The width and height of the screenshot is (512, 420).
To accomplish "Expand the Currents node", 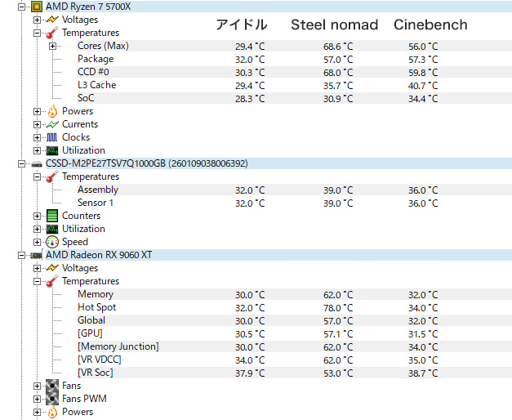I will tap(37, 124).
